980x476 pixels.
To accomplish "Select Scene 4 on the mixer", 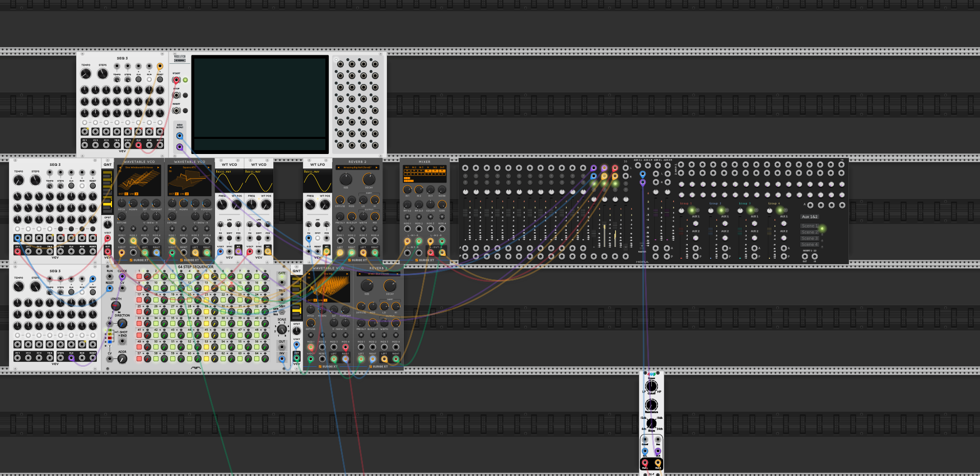I will pos(810,244).
